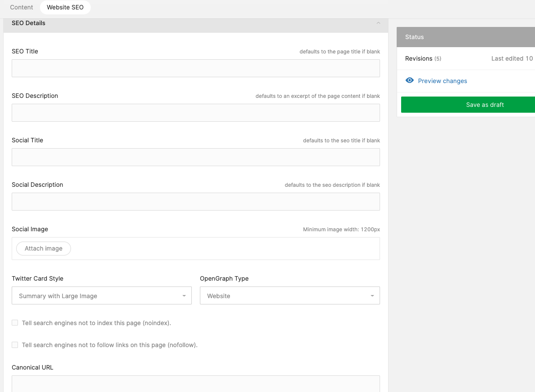The width and height of the screenshot is (535, 392).
Task: Select the Social Title text box
Action: click(195, 157)
